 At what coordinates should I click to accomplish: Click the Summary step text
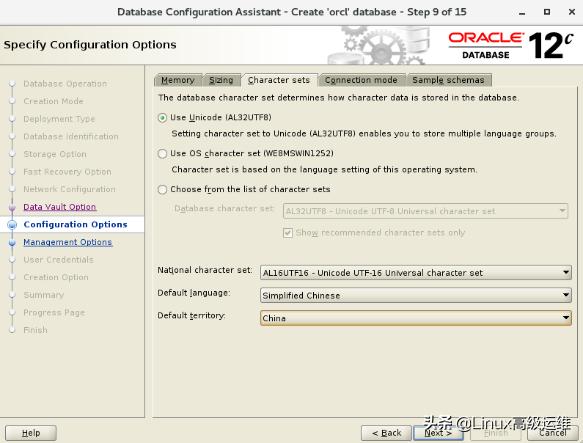click(x=44, y=295)
